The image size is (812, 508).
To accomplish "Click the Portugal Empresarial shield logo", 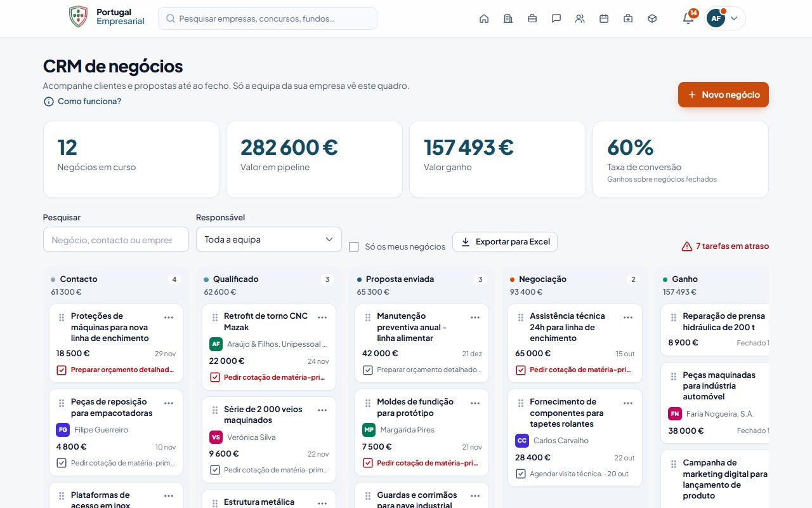I will (x=78, y=17).
